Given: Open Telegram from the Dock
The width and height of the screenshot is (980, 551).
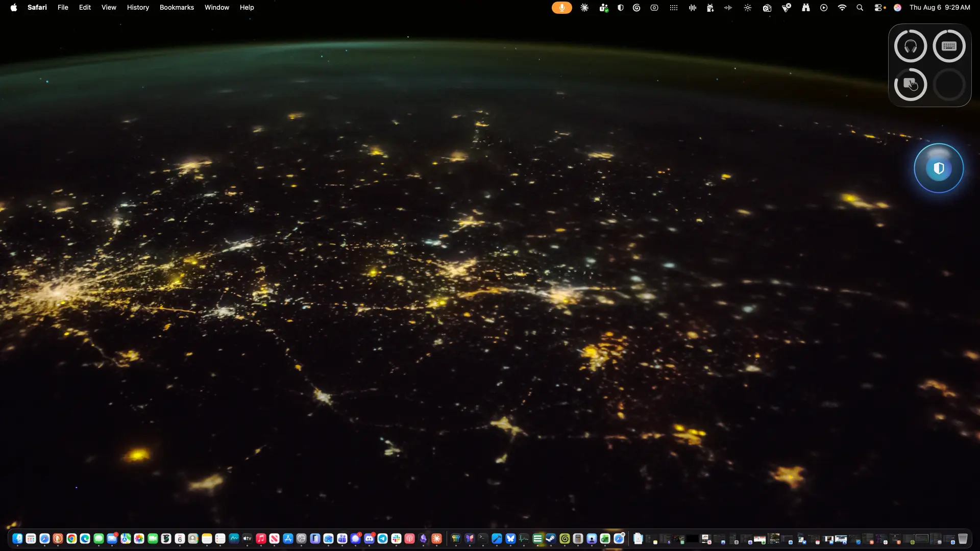Looking at the screenshot, I should pos(382,538).
